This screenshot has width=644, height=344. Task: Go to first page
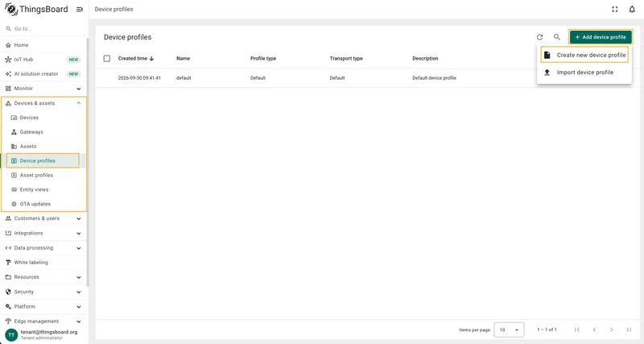577,329
